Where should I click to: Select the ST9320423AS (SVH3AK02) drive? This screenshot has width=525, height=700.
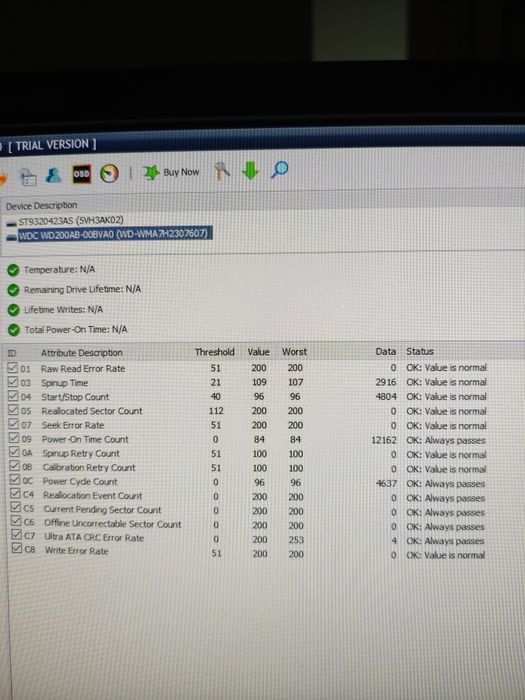(x=71, y=221)
